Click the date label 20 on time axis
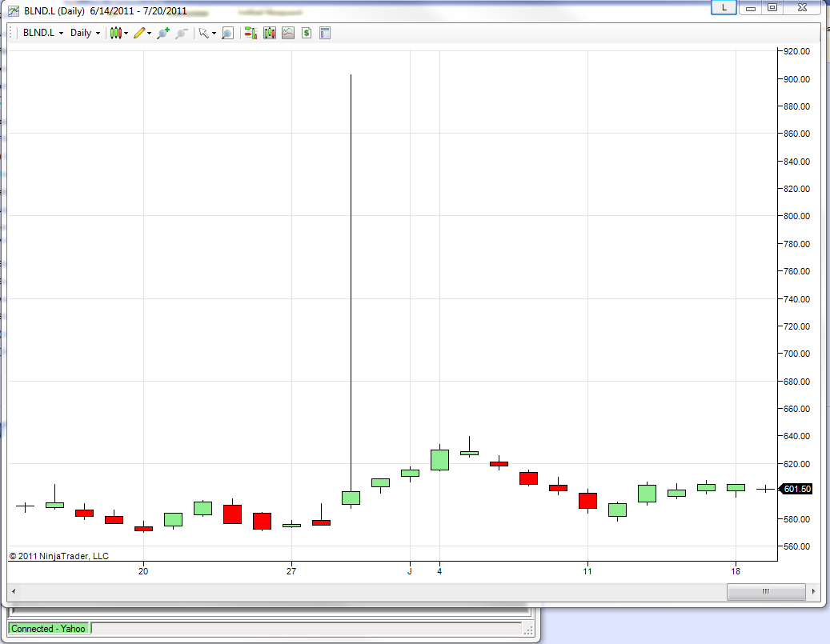The height and width of the screenshot is (644, 830). (x=143, y=571)
